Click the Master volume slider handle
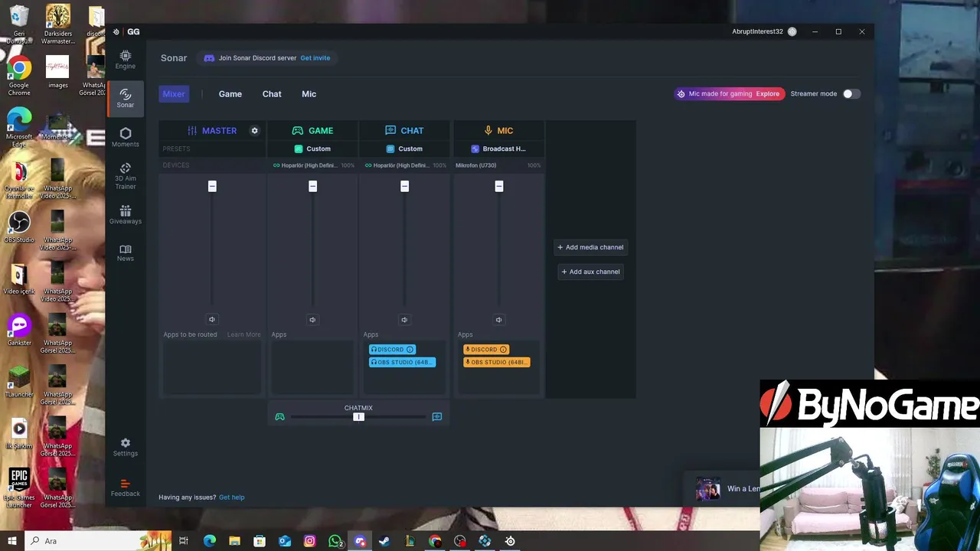Viewport: 980px width, 551px height. [212, 187]
